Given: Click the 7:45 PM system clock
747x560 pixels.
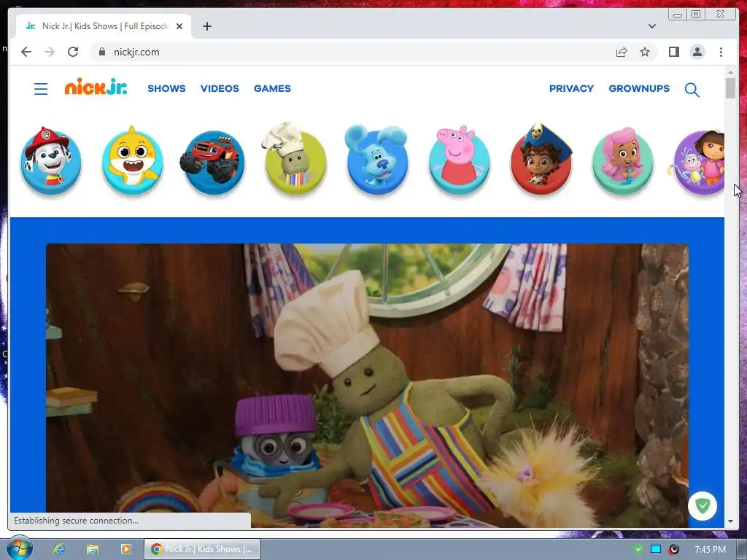Looking at the screenshot, I should coord(710,549).
